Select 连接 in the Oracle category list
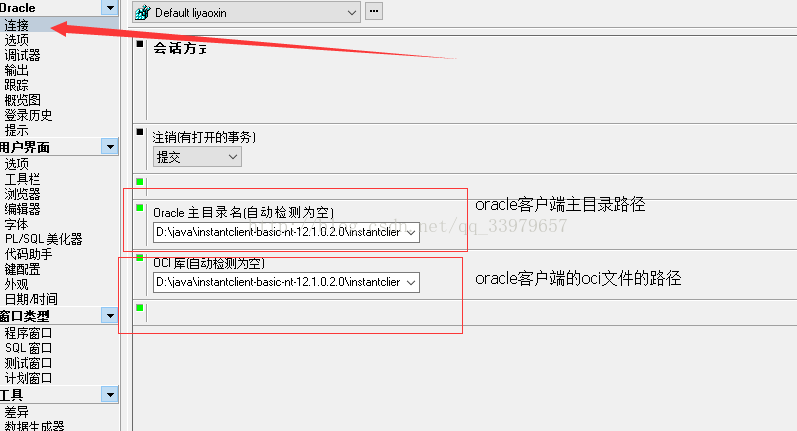 [16, 25]
